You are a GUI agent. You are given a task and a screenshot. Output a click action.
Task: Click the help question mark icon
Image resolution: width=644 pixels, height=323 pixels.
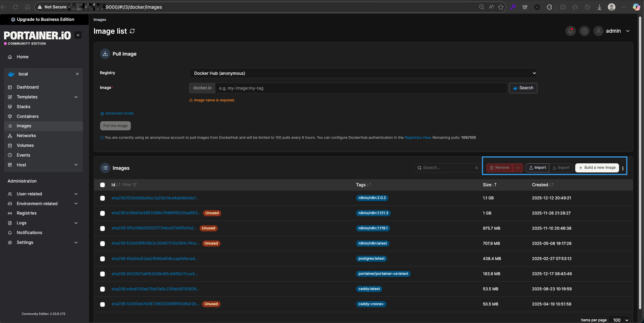[585, 31]
